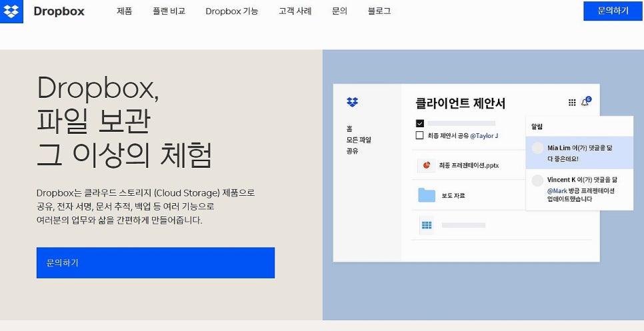This screenshot has width=644, height=331.
Task: Go to 고객 사례 page
Action: click(x=295, y=11)
